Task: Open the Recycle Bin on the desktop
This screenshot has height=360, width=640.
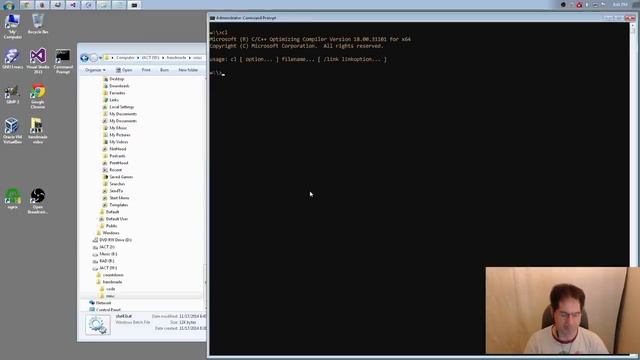Action: click(x=38, y=24)
